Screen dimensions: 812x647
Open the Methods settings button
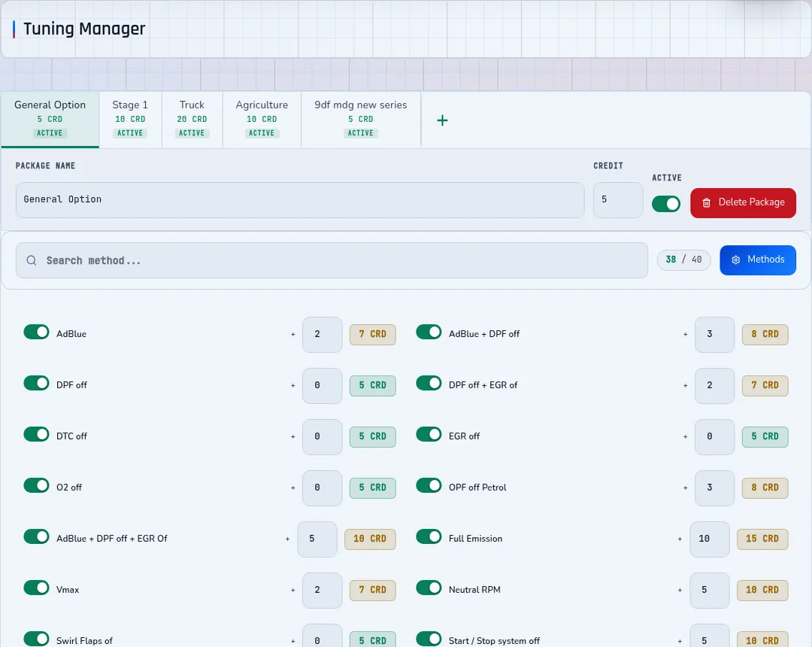pos(758,260)
